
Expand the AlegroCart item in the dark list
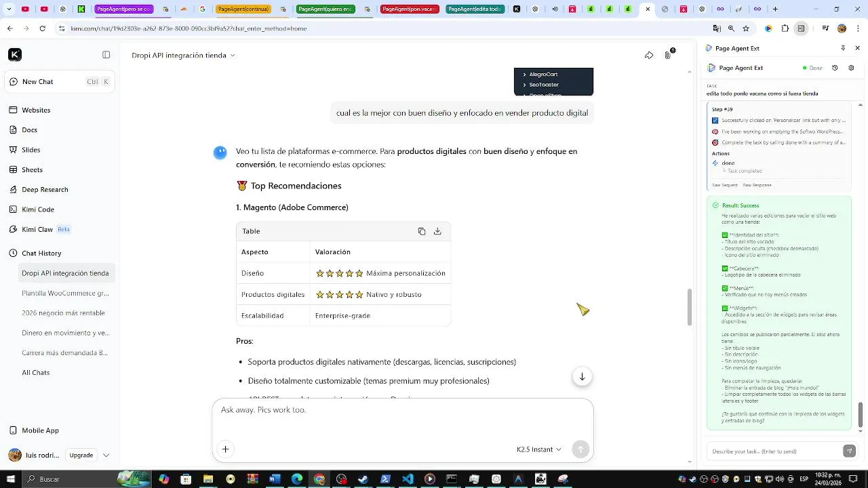coord(524,75)
